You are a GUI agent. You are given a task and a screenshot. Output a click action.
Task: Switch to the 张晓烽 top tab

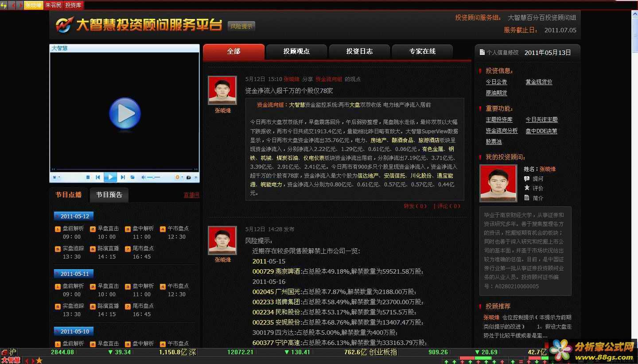[x=33, y=5]
